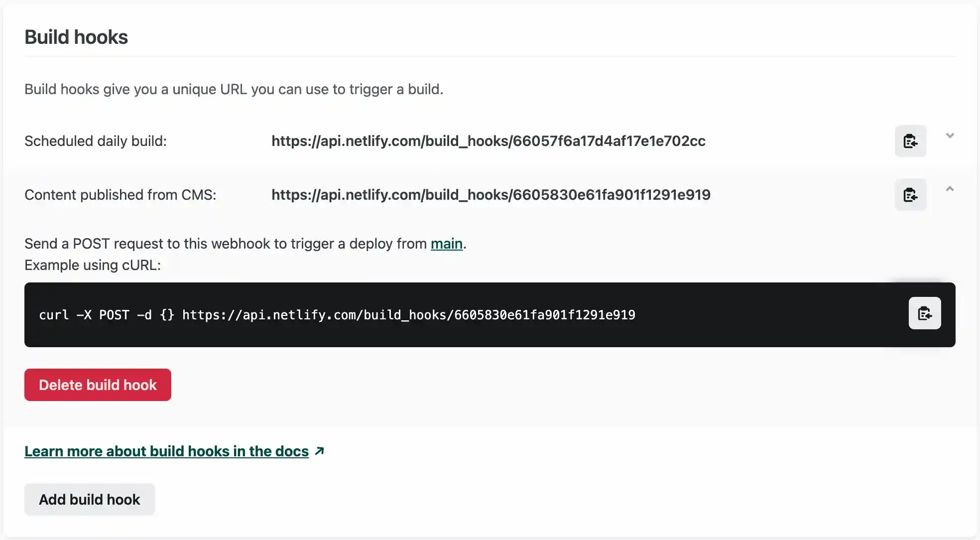
Task: Open the main branch link
Action: click(x=446, y=244)
